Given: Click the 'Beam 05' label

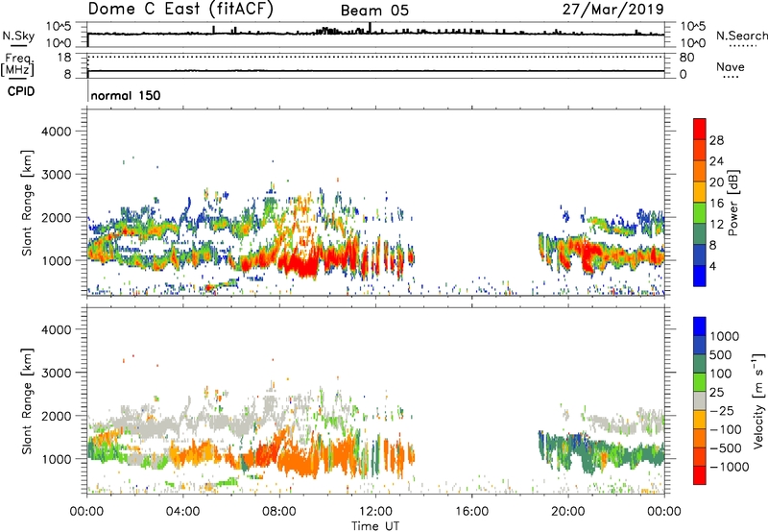Looking at the screenshot, I should [x=374, y=11].
